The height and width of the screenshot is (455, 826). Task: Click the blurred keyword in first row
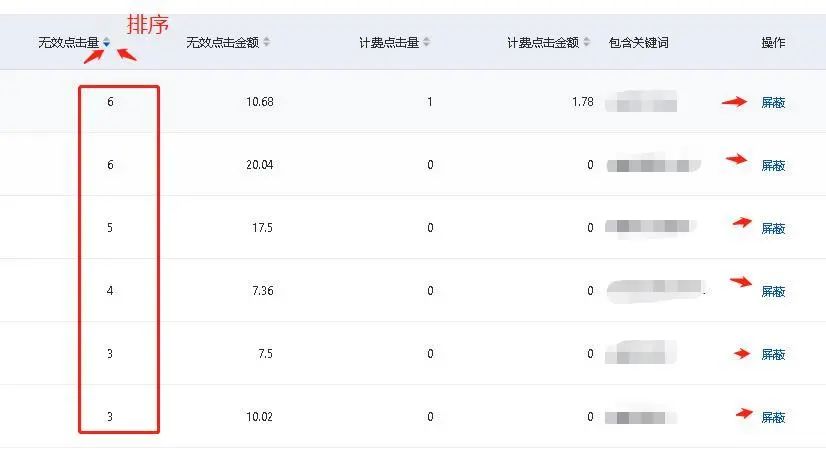(646, 101)
